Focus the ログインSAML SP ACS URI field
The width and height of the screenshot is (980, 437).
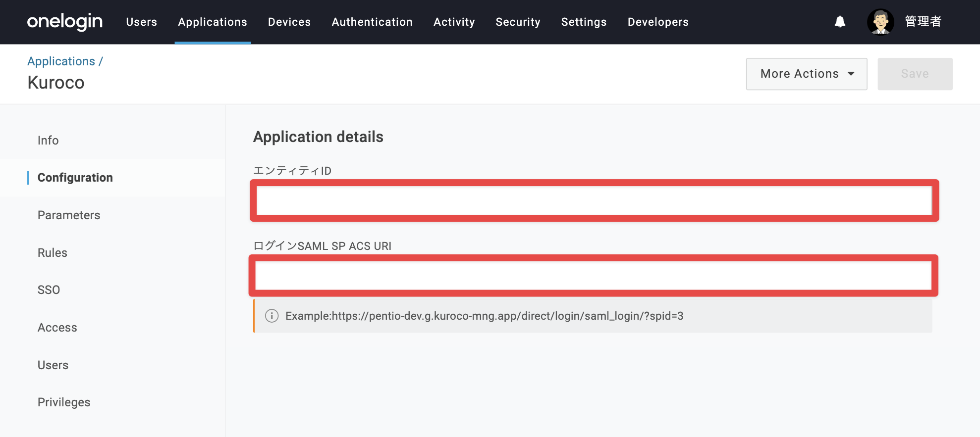(594, 276)
